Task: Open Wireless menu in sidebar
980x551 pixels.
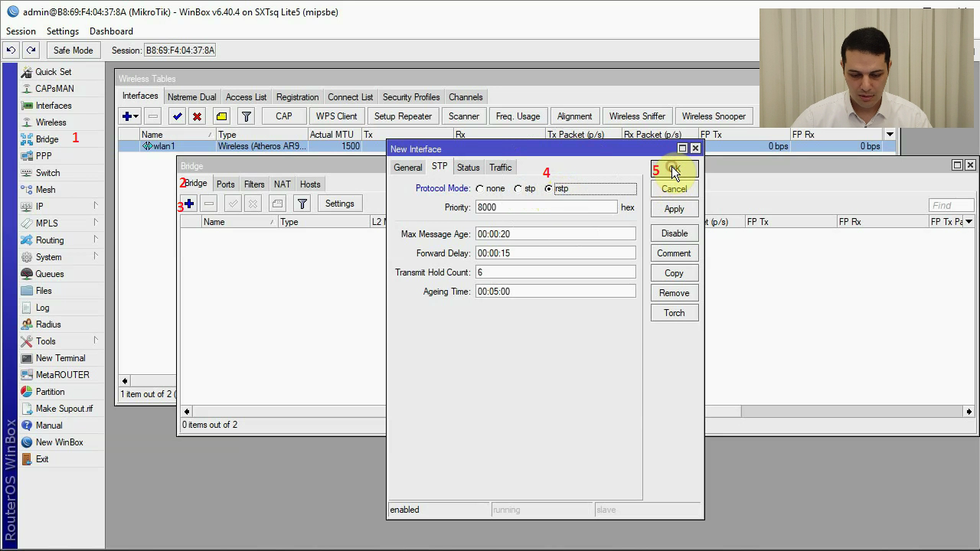Action: tap(51, 122)
